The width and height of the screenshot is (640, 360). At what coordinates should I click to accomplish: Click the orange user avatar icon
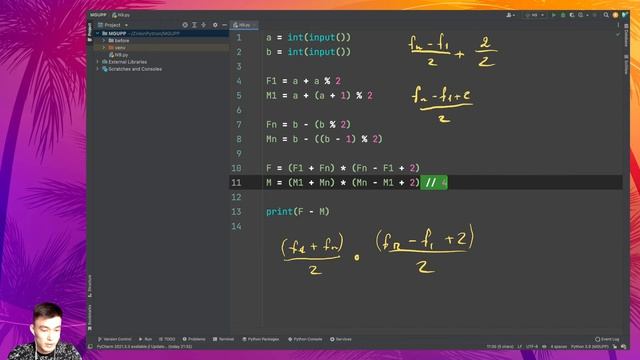[615, 15]
